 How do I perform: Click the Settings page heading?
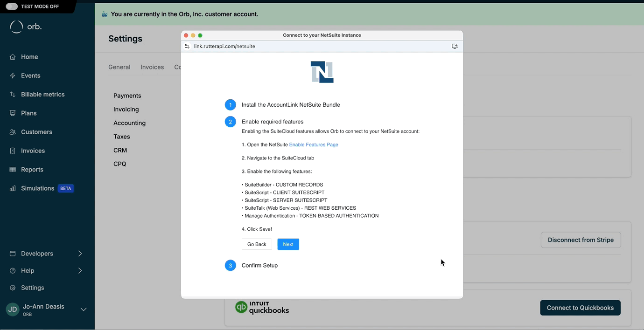point(126,39)
